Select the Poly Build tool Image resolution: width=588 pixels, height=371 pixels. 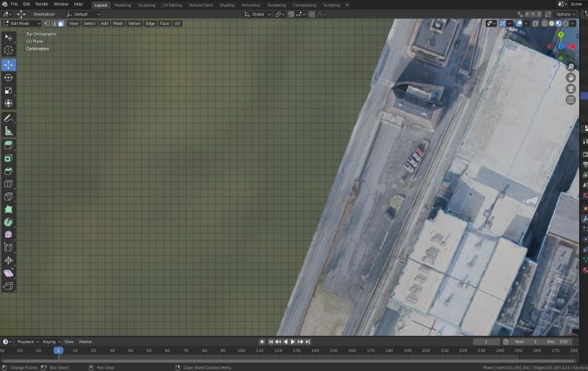coord(8,209)
